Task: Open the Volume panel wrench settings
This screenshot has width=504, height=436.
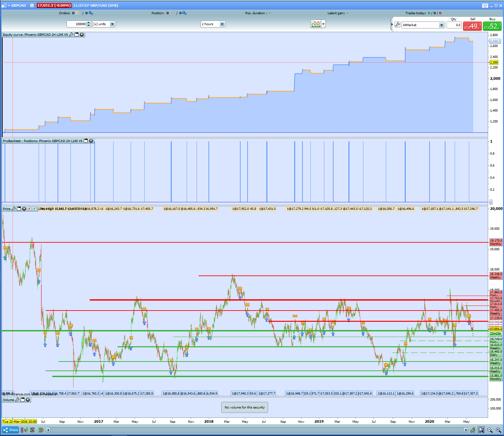Action: click(17, 400)
